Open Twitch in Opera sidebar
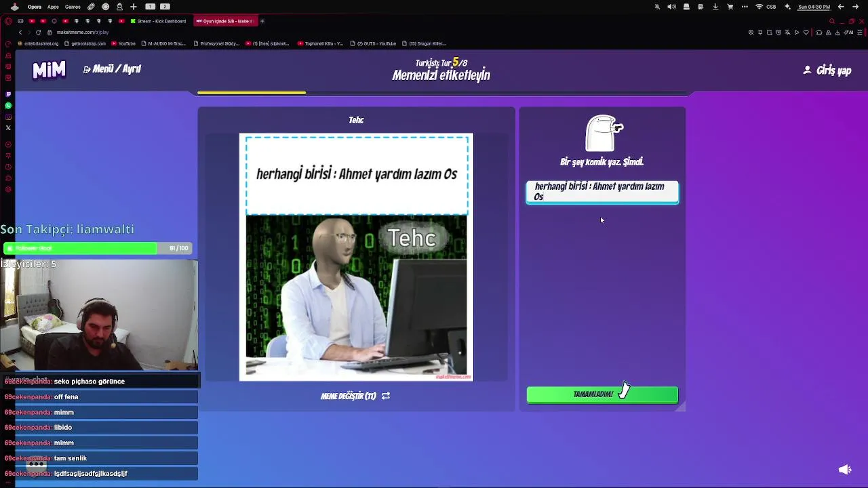This screenshot has width=868, height=488. (8, 94)
